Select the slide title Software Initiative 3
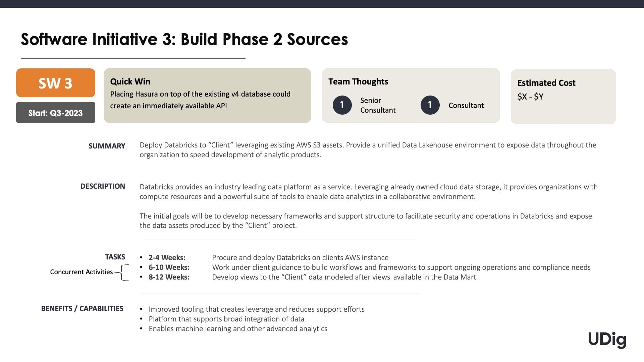 184,39
